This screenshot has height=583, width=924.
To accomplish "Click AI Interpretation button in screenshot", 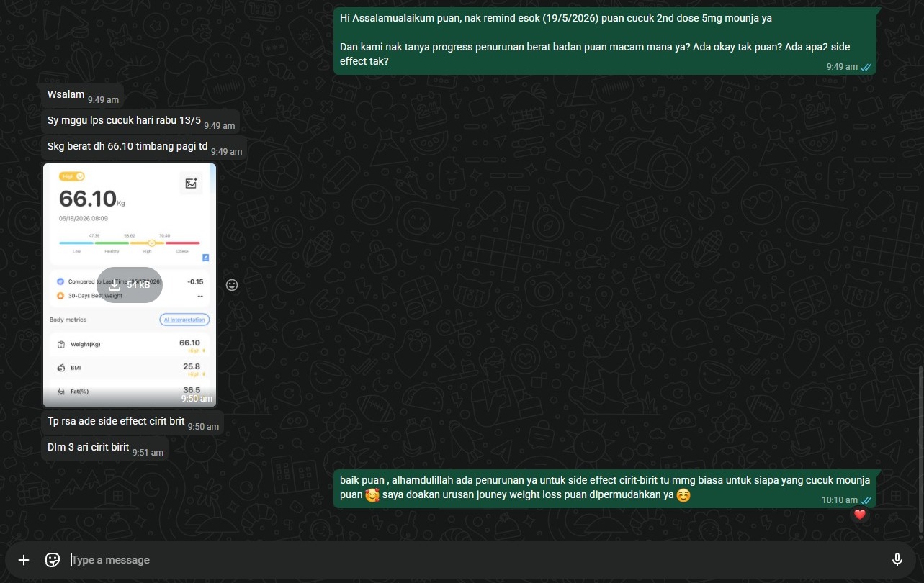I will tap(184, 320).
